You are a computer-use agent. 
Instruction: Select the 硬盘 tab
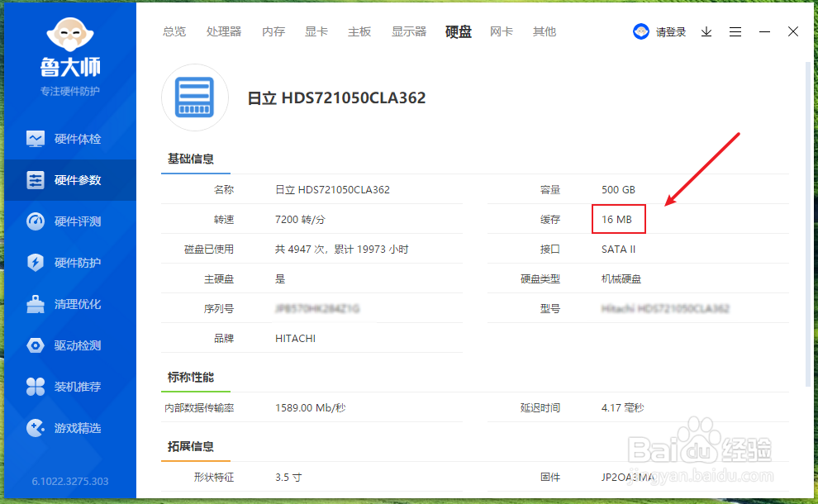(459, 32)
